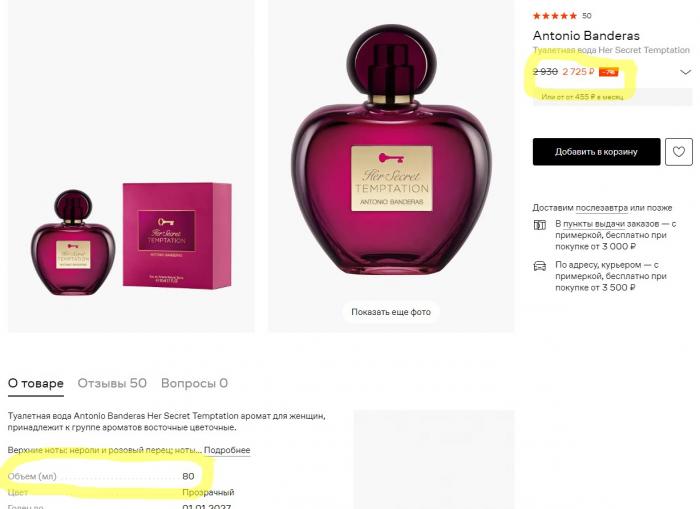Click the monthly installment offer banner
Screen dimensions: 700x509
(x=612, y=97)
